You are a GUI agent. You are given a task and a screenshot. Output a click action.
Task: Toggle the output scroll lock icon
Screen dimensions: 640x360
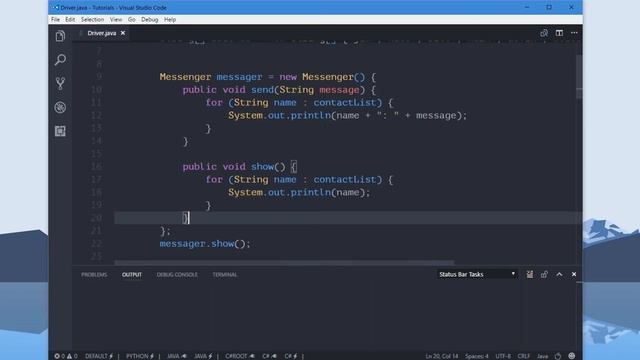pos(544,274)
